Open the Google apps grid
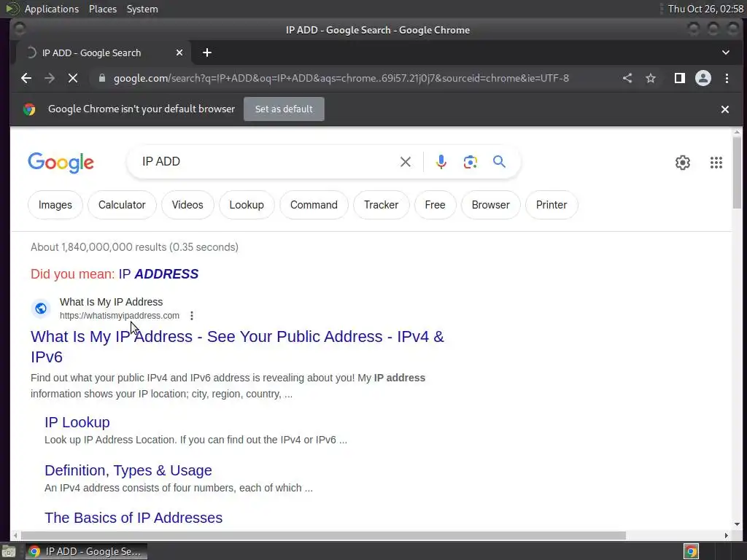747x560 pixels. (716, 163)
